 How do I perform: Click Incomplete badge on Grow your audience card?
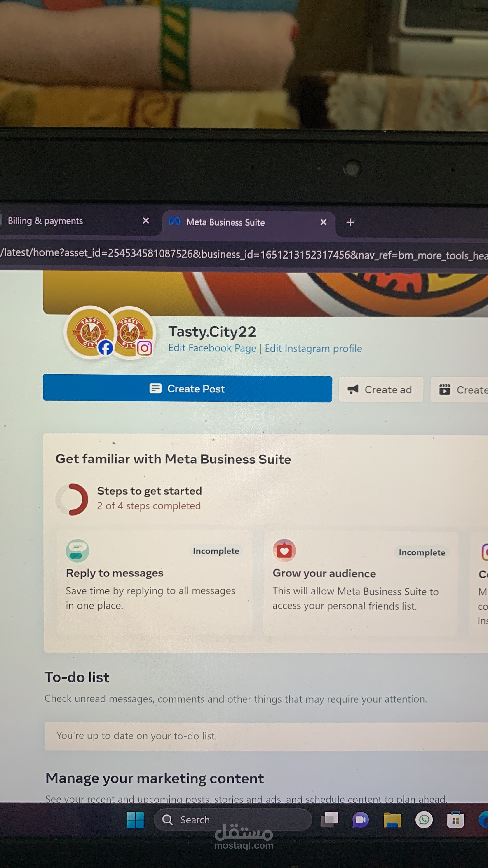[422, 553]
